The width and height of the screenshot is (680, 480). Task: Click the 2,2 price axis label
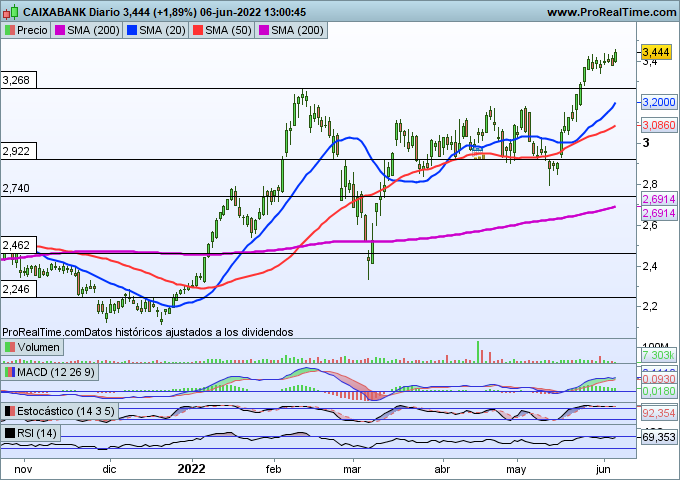pyautogui.click(x=650, y=307)
